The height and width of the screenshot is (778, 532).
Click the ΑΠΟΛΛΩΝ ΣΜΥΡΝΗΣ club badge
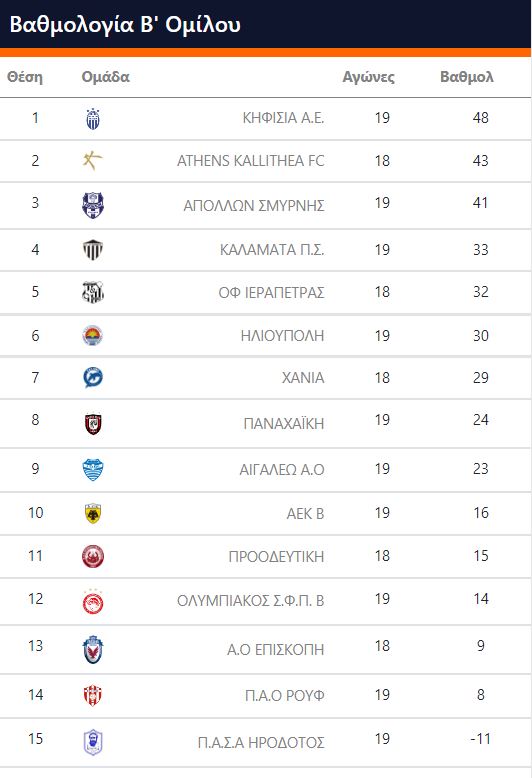(93, 205)
